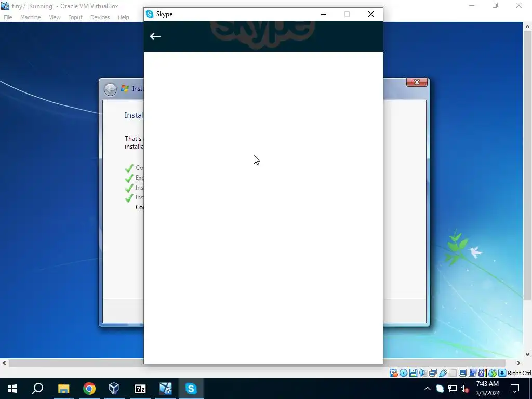Click the Right Ctrl host key label

tap(520, 373)
